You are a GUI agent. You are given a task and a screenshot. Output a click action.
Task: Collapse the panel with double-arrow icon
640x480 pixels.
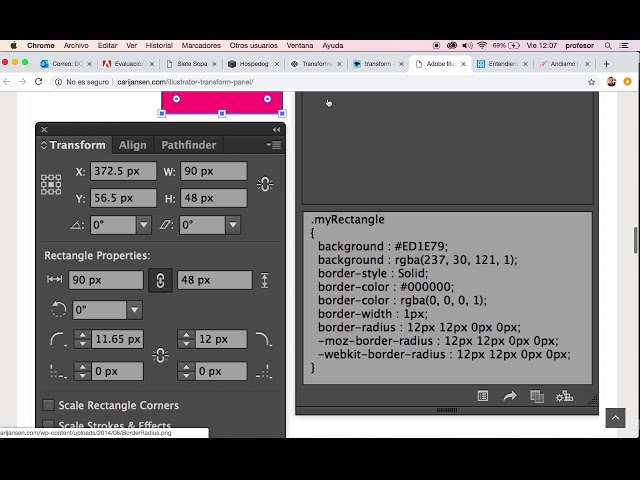276,129
